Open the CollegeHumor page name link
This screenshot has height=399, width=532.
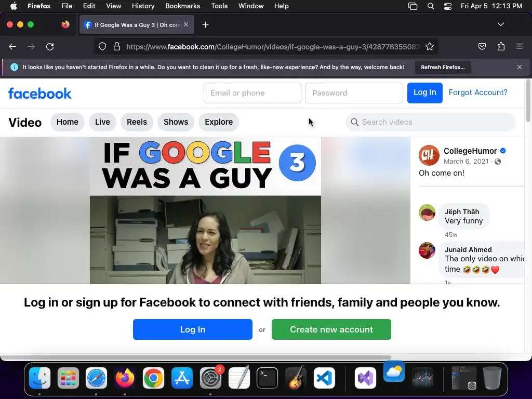click(x=470, y=151)
